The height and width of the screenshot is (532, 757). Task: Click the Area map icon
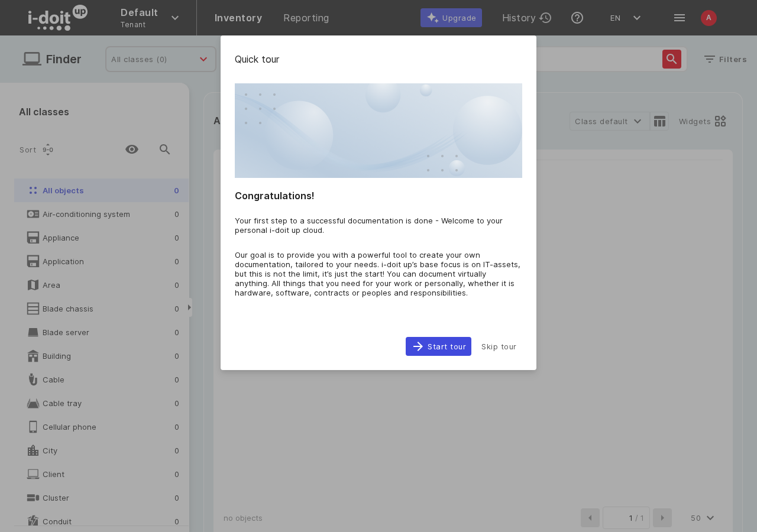[x=33, y=285]
